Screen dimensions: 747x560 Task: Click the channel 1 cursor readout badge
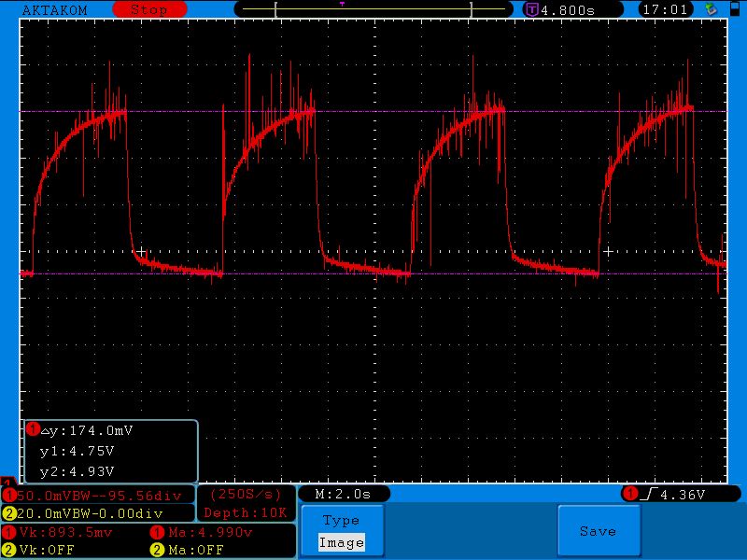[35, 430]
